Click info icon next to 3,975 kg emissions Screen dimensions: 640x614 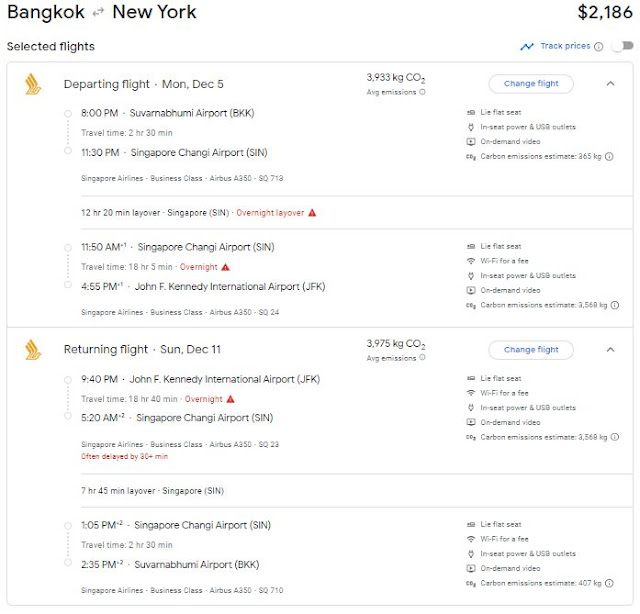click(422, 358)
